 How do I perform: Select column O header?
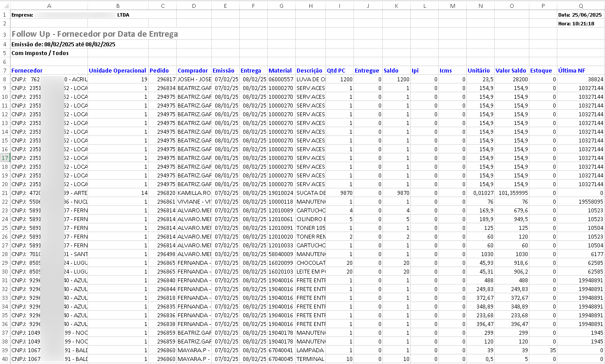click(x=511, y=6)
